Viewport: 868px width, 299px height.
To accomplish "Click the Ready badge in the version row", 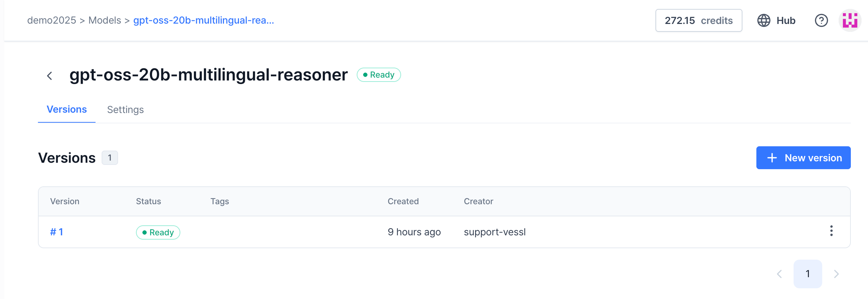I will 158,232.
